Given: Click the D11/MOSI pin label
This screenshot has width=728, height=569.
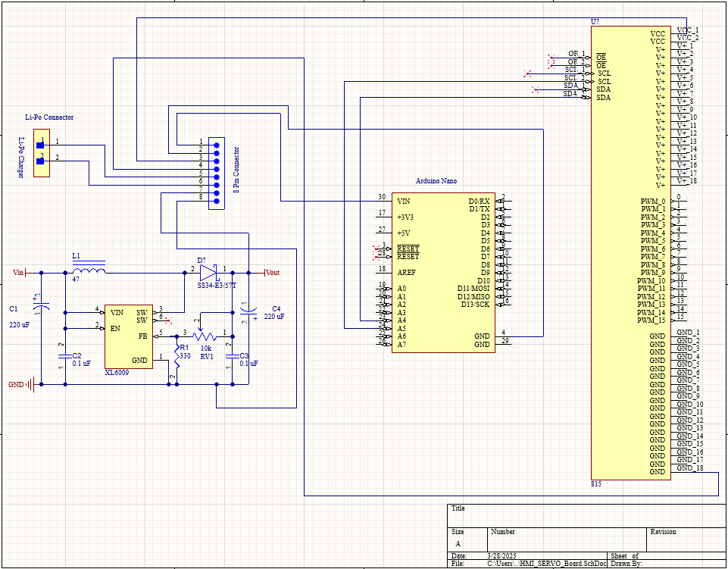Looking at the screenshot, I should tap(473, 289).
